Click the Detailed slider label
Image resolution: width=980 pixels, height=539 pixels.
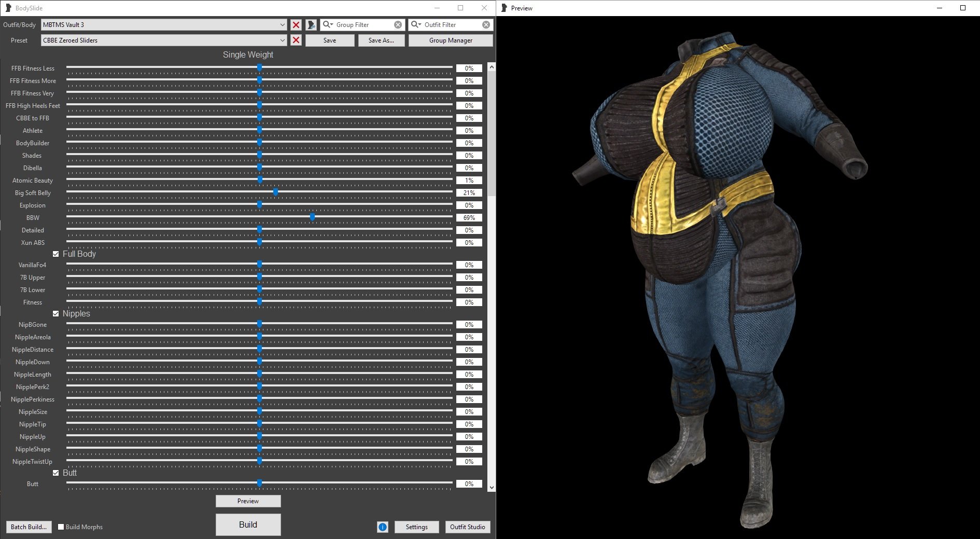(33, 230)
